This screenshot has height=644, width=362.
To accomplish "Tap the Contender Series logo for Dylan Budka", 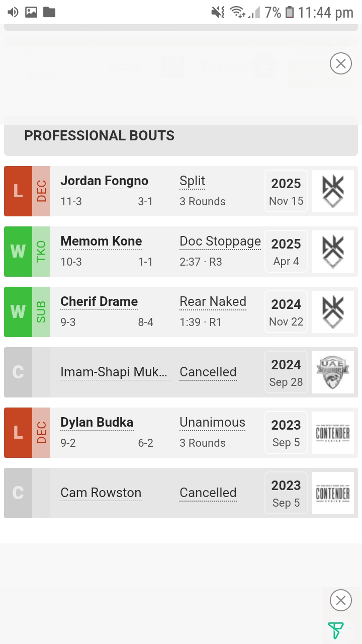I will (x=333, y=433).
